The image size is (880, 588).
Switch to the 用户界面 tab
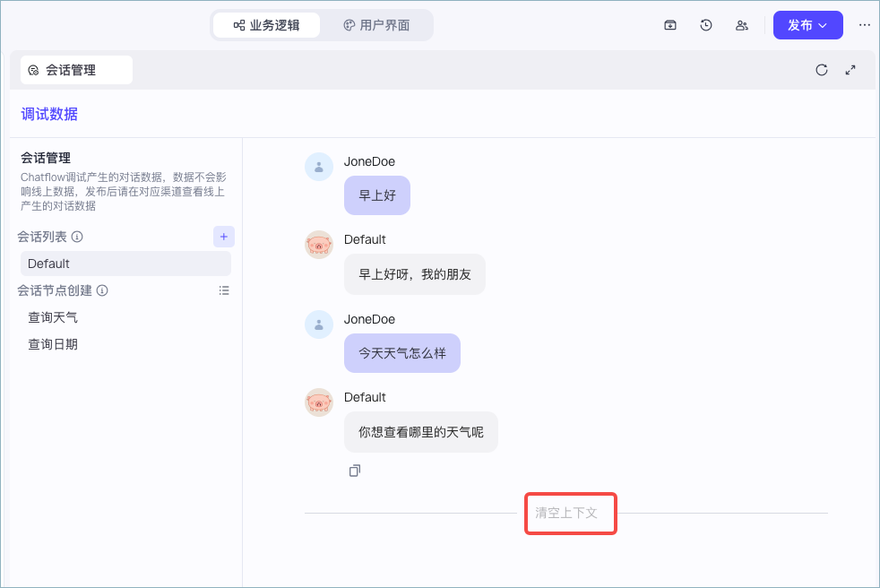click(x=376, y=25)
